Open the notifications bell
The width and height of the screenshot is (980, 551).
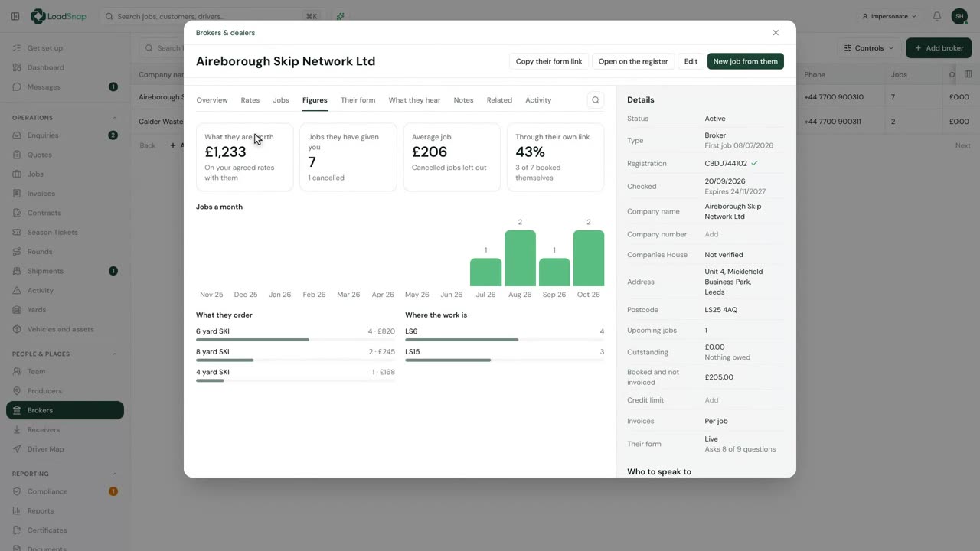click(937, 16)
